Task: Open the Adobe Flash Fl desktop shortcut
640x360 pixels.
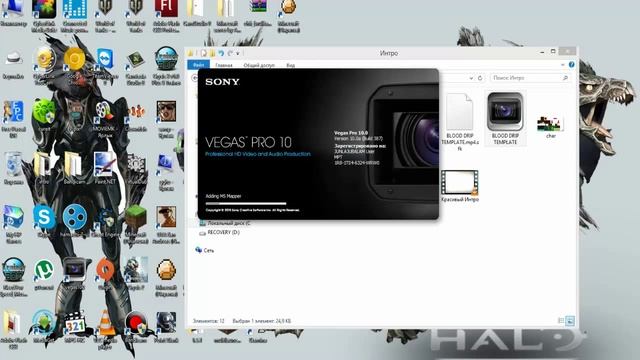Action: tap(166, 8)
